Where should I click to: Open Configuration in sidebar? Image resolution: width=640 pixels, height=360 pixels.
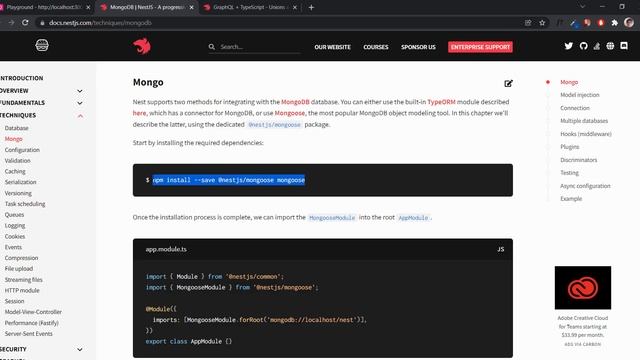(22, 150)
